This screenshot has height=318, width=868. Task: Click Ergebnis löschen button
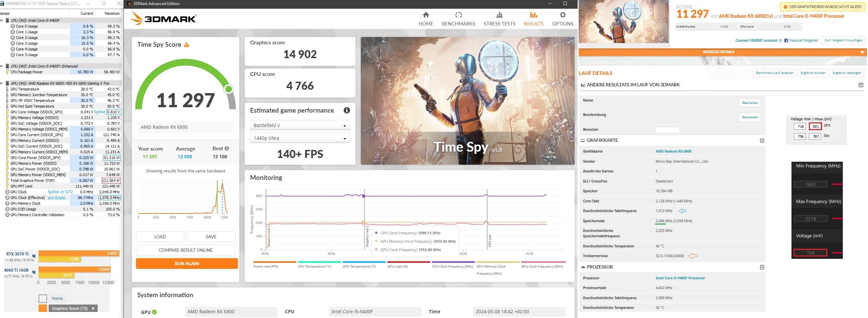[x=813, y=73]
